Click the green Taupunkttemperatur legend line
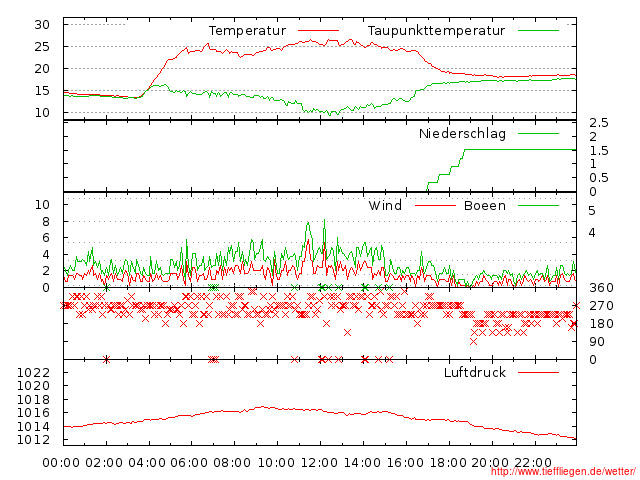The width and height of the screenshot is (640, 480). (x=538, y=31)
